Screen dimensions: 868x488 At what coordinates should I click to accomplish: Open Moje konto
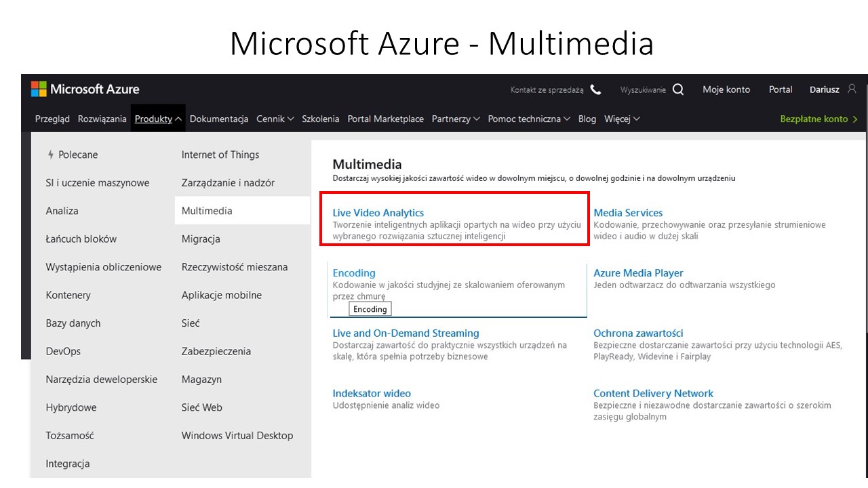[726, 89]
